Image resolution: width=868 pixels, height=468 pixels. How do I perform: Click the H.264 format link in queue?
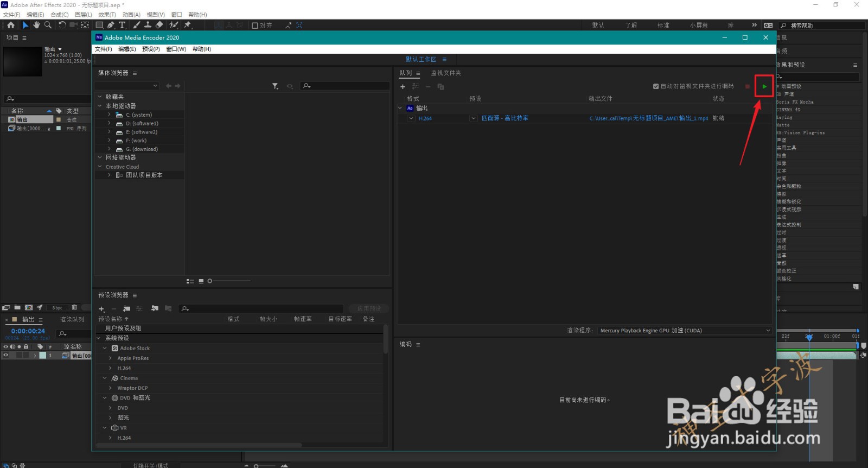click(x=425, y=118)
